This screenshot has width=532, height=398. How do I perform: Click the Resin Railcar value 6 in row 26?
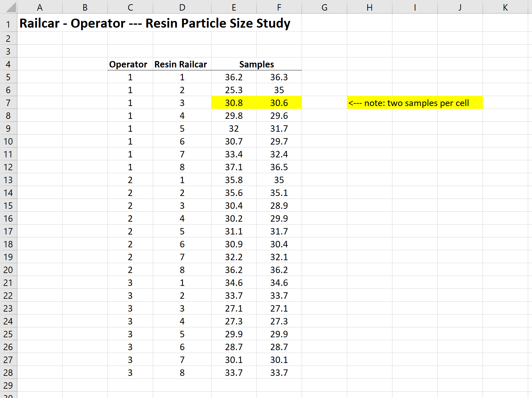[182, 347]
